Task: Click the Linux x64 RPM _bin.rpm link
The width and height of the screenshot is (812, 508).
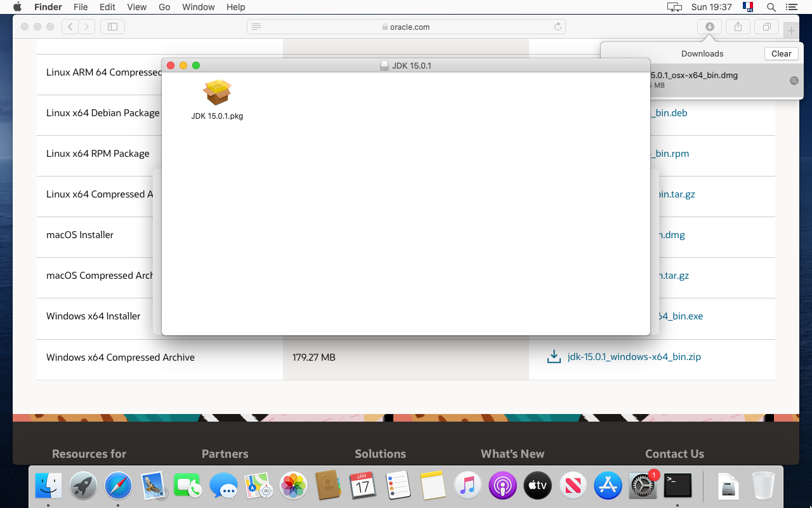Action: coord(670,154)
